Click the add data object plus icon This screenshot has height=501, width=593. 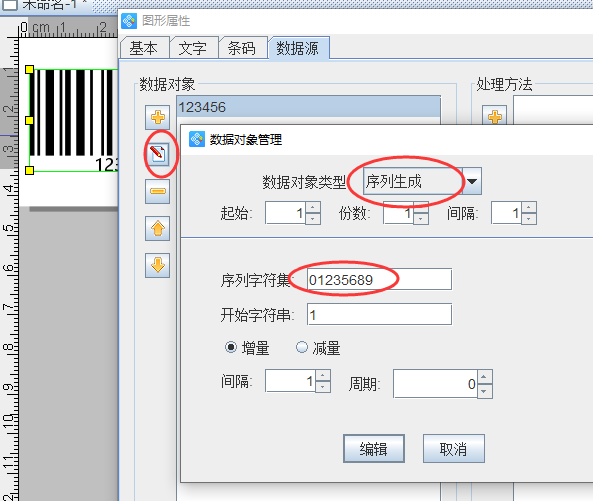[158, 118]
